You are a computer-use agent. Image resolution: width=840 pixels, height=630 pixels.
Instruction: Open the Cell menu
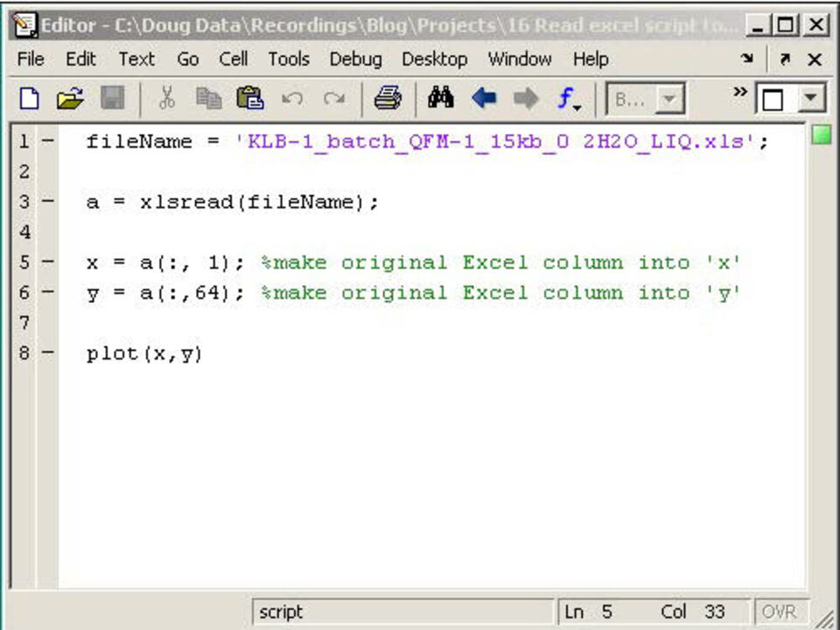[x=234, y=59]
